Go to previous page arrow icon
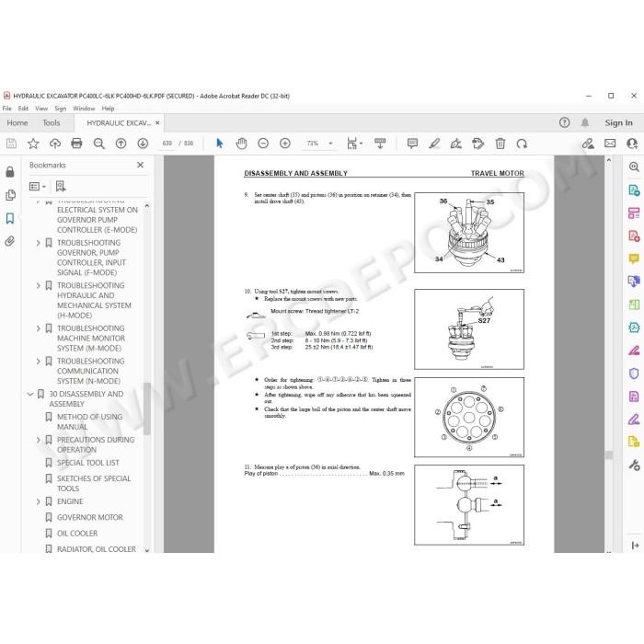644x644 pixels. (x=121, y=144)
